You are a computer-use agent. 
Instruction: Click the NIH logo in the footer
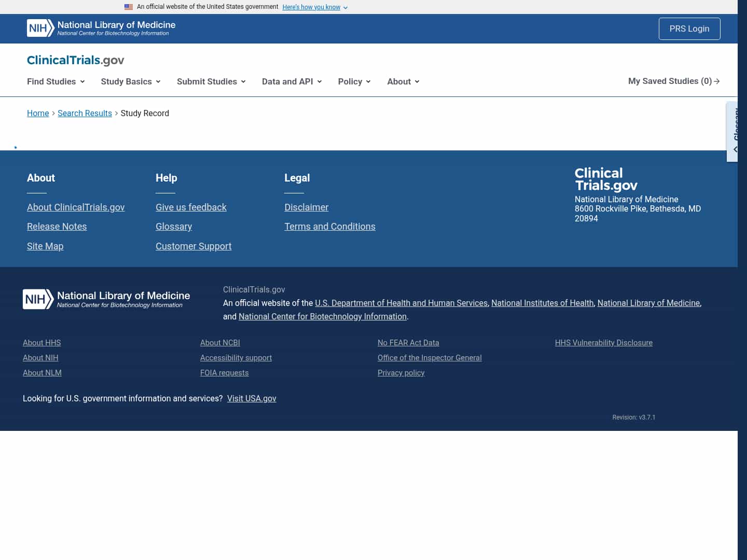(106, 299)
